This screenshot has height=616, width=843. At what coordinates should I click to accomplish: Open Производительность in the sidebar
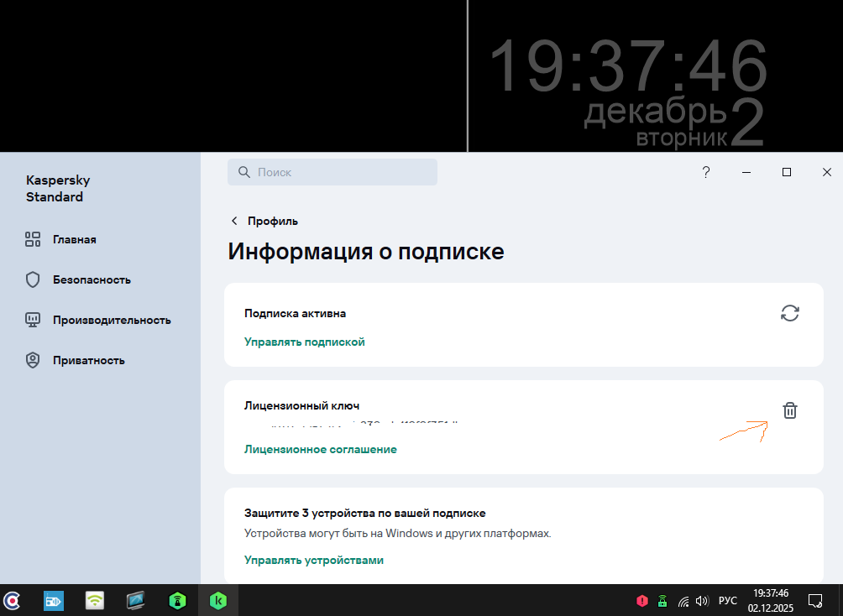coord(112,320)
